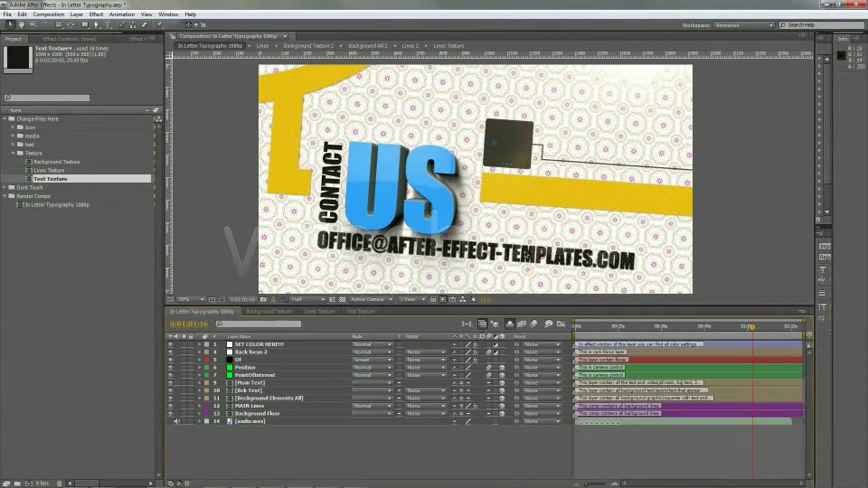This screenshot has width=868, height=488.
Task: Switch to the Background Texture timeline tab
Action: coord(269,312)
